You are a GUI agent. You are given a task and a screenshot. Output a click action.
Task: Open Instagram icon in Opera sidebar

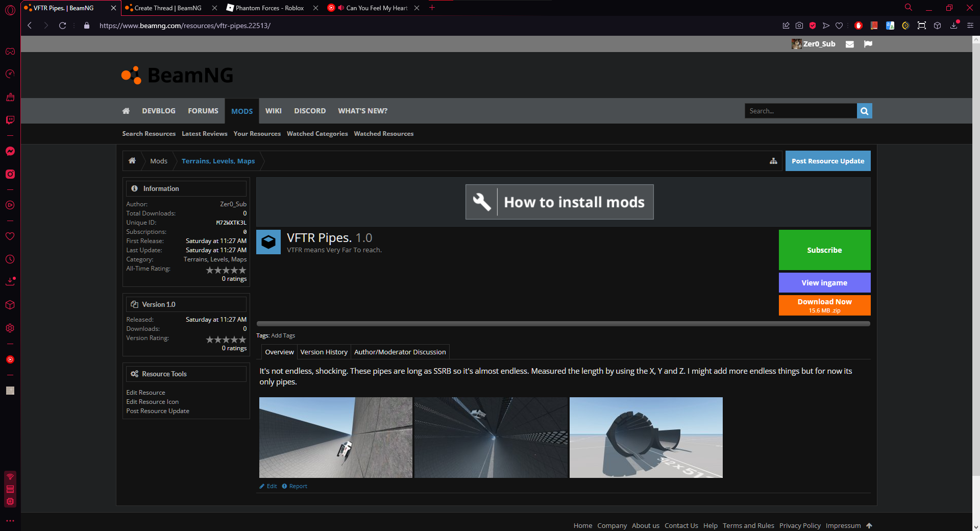coord(10,174)
